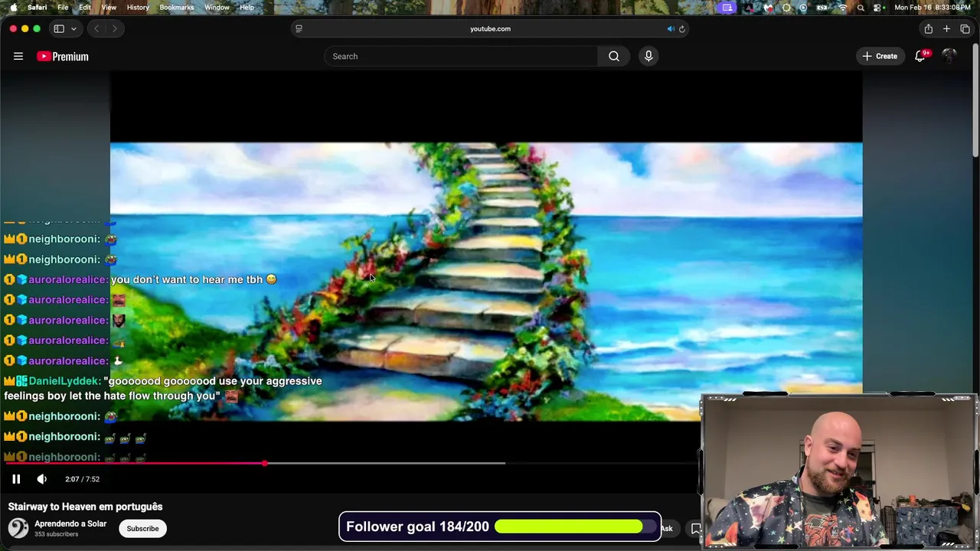Open the View menu

coord(109,8)
